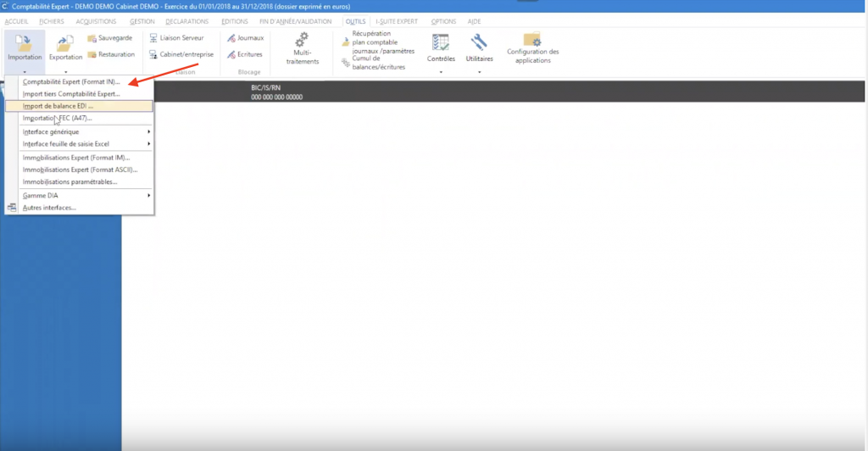The width and height of the screenshot is (868, 451).
Task: Click the Journaux blocage icon
Action: pyautogui.click(x=231, y=38)
